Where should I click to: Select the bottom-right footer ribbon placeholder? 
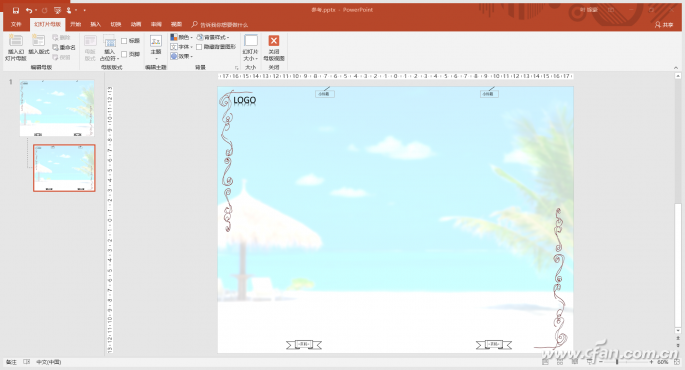[x=494, y=345]
